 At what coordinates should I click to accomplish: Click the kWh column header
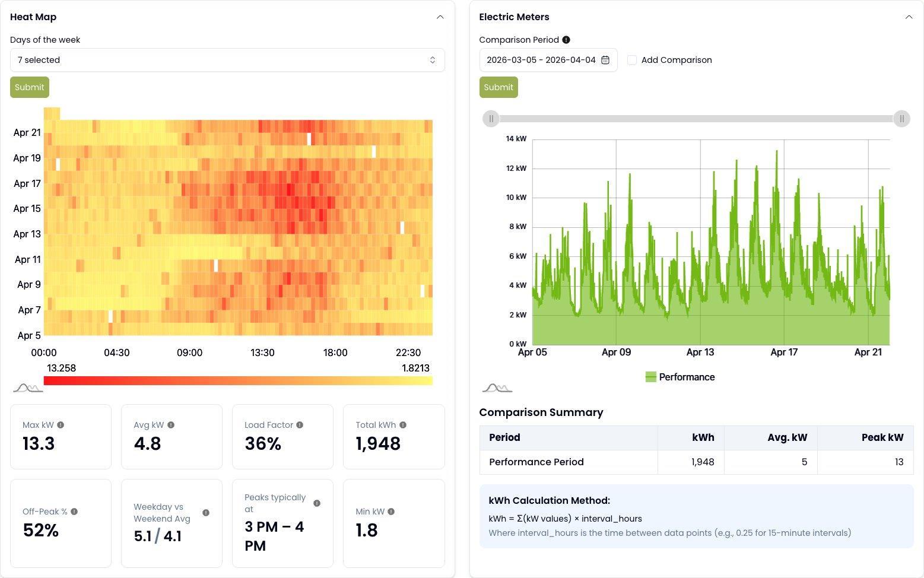[x=703, y=438]
